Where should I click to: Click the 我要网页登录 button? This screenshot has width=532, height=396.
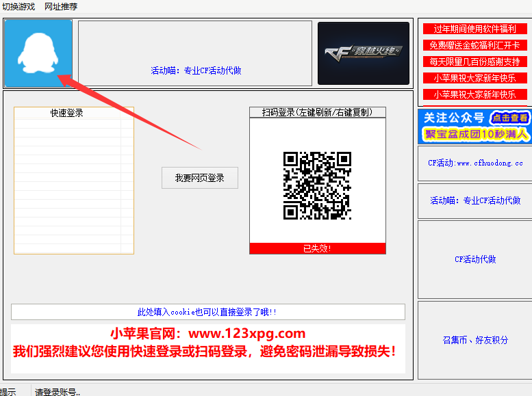pos(199,178)
